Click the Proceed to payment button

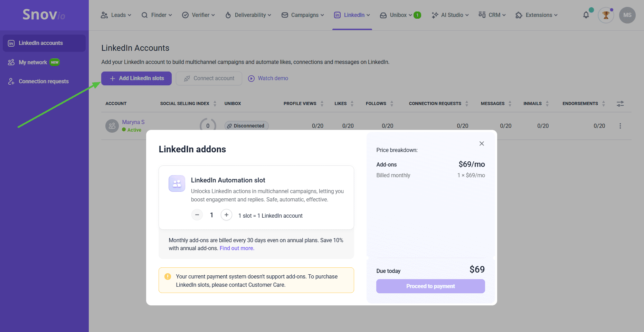click(x=430, y=286)
